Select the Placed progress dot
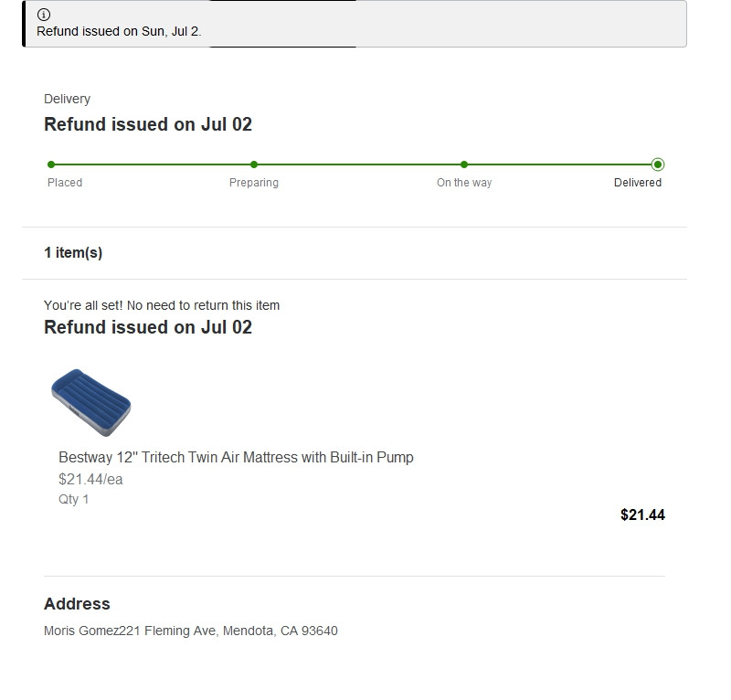 pyautogui.click(x=51, y=164)
